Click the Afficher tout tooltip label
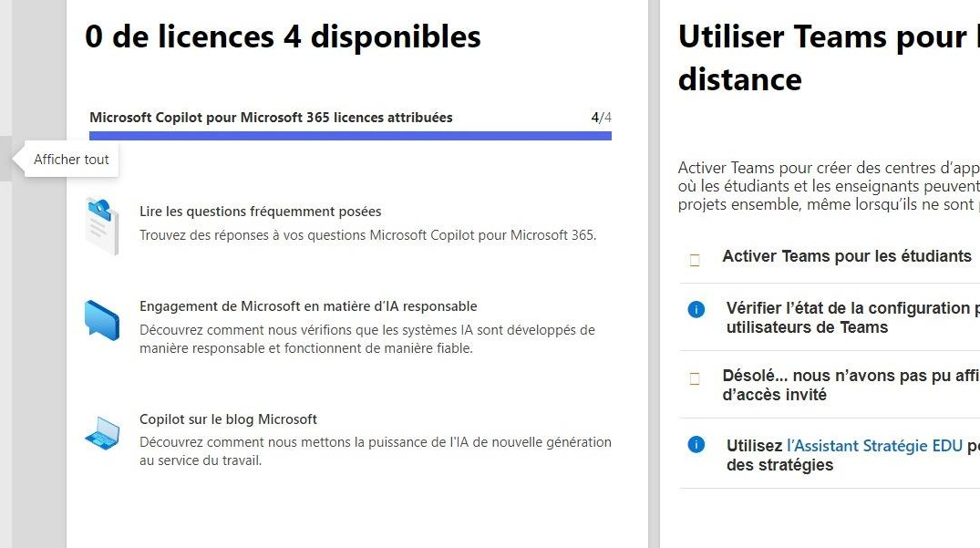Viewport: 980px width, 548px height. [x=71, y=160]
